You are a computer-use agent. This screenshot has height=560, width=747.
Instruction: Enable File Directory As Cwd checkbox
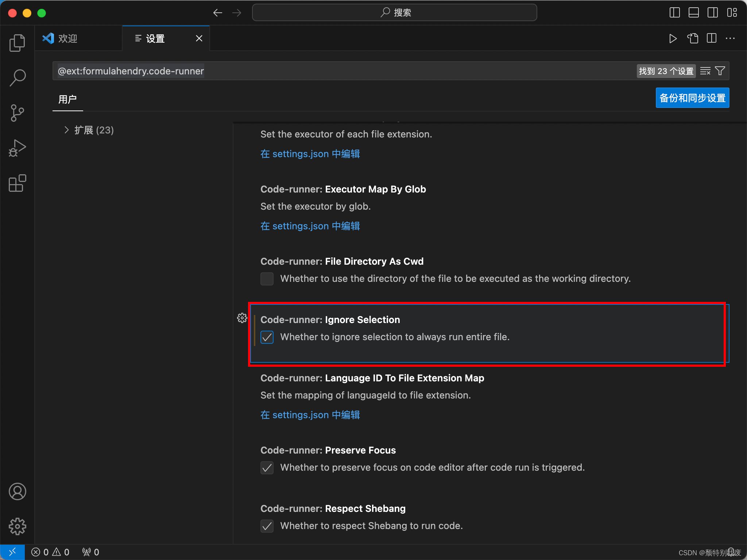click(267, 279)
